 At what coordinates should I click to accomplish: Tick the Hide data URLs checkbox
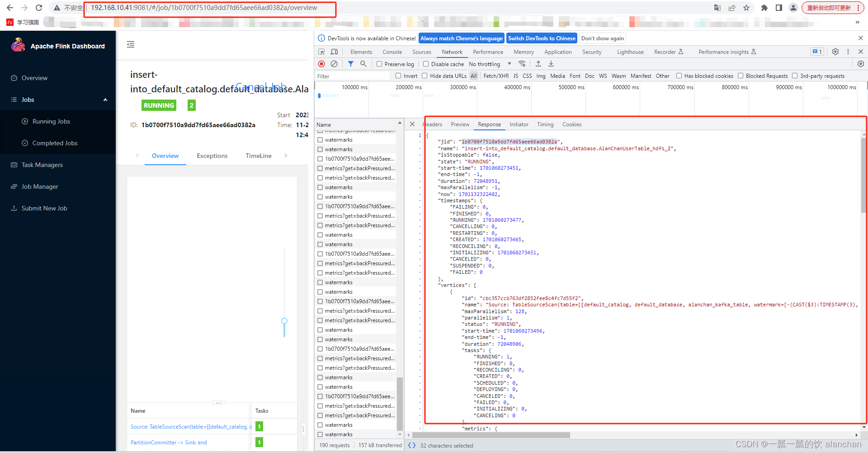[425, 76]
